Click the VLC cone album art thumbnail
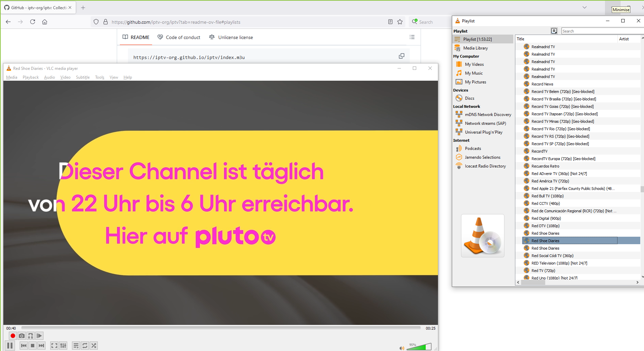644x351 pixels. tap(482, 236)
